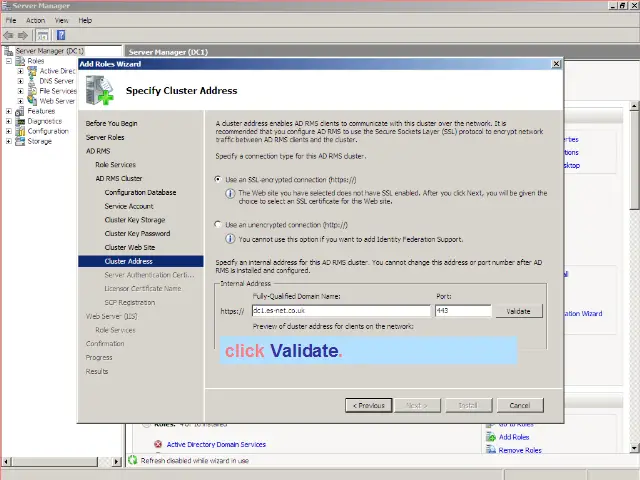This screenshot has width=640, height=480.
Task: Go to Cluster Key Storage wizard step
Action: coord(135,220)
